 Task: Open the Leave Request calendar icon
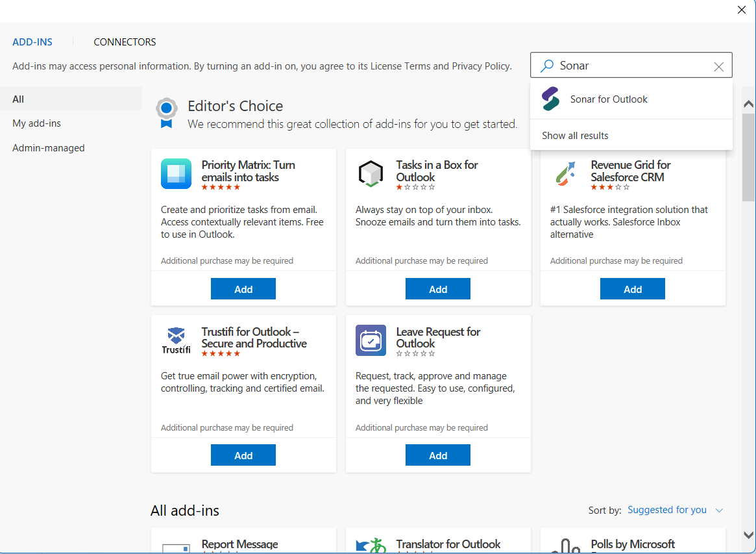[x=371, y=340]
